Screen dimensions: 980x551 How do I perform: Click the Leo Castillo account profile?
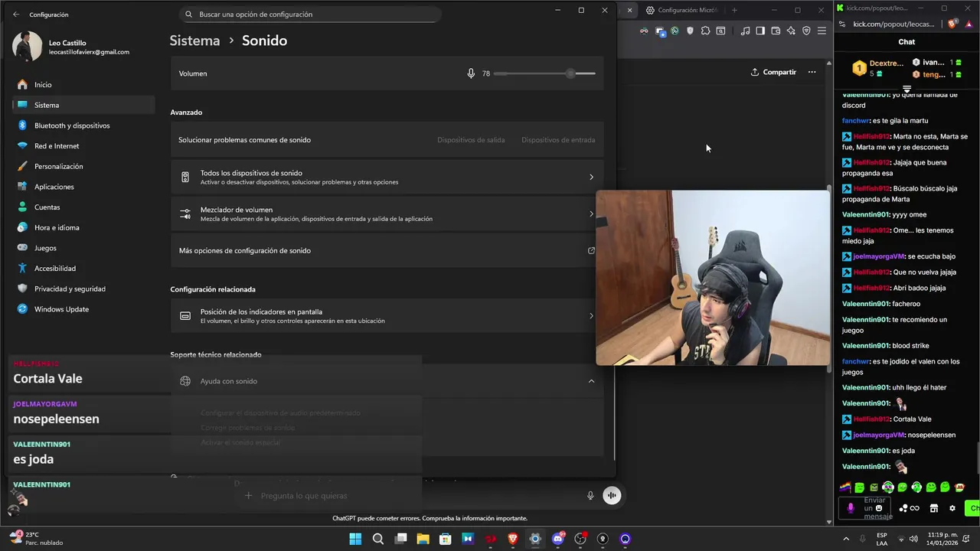click(70, 47)
